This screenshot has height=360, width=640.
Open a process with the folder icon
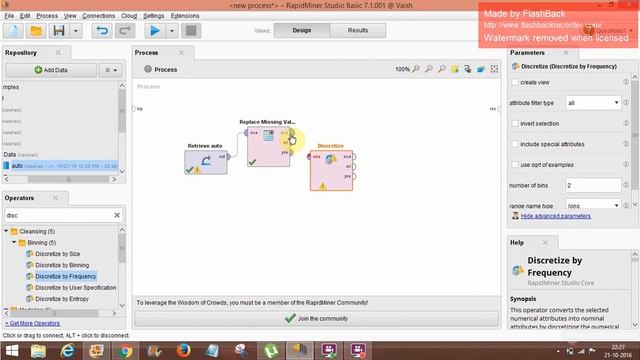coord(36,31)
